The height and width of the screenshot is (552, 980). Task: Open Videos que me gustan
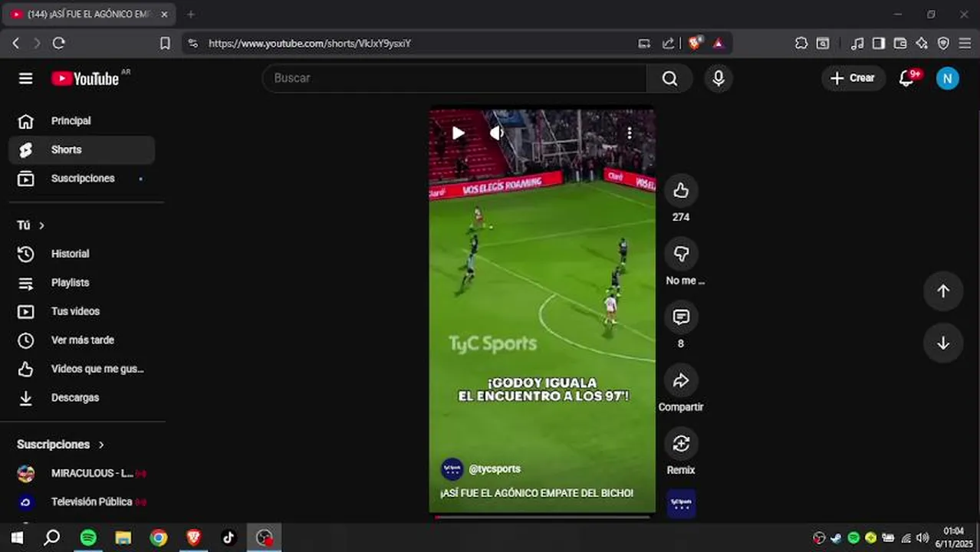(x=82, y=369)
